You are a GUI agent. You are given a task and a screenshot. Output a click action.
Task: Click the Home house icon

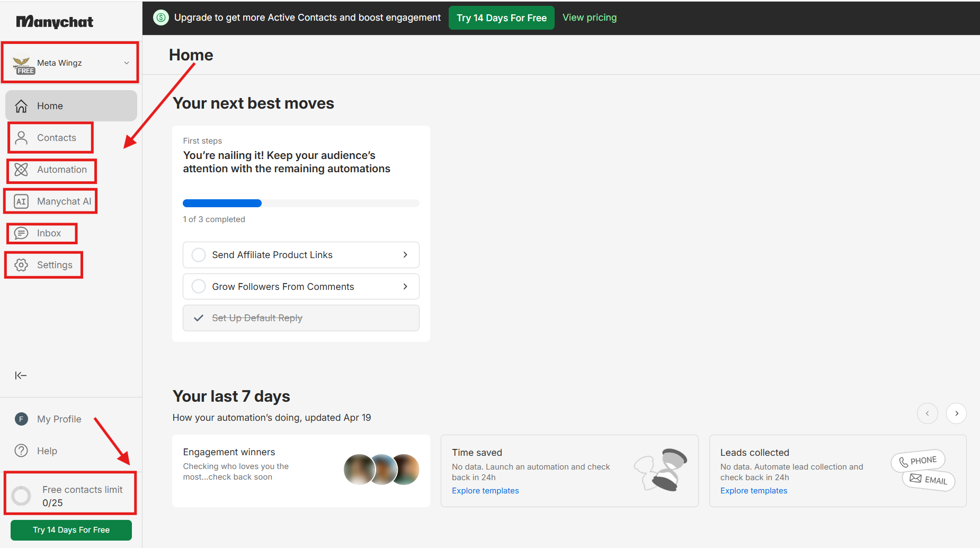(21, 106)
